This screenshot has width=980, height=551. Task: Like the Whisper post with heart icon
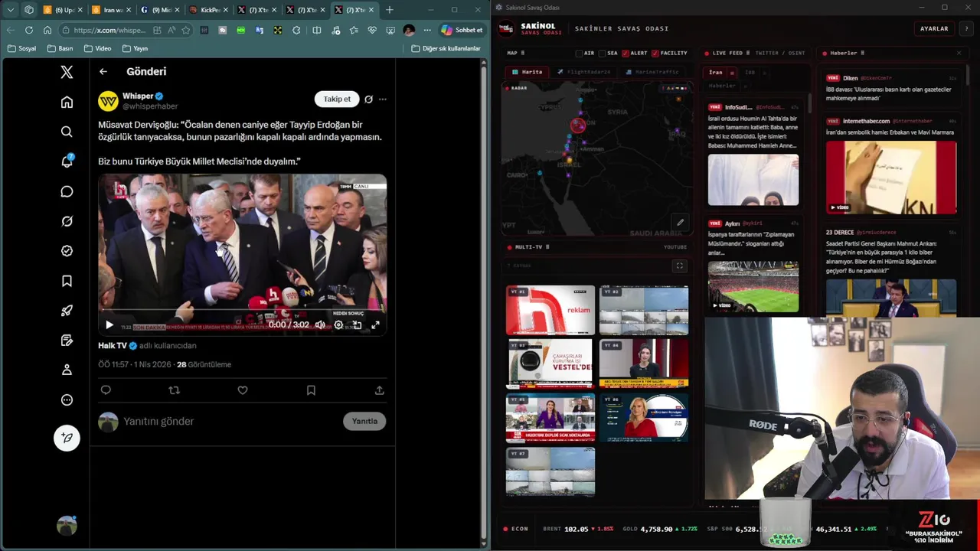pyautogui.click(x=243, y=390)
